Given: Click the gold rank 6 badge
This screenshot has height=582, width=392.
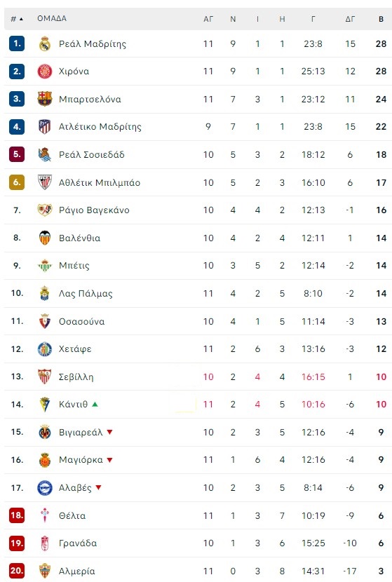Looking at the screenshot, I should point(17,182).
